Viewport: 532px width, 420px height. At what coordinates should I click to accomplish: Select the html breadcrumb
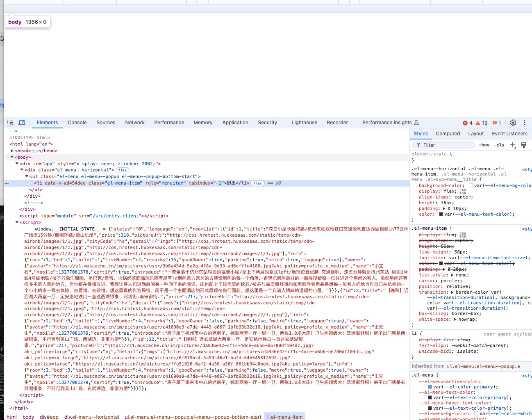click(11, 417)
